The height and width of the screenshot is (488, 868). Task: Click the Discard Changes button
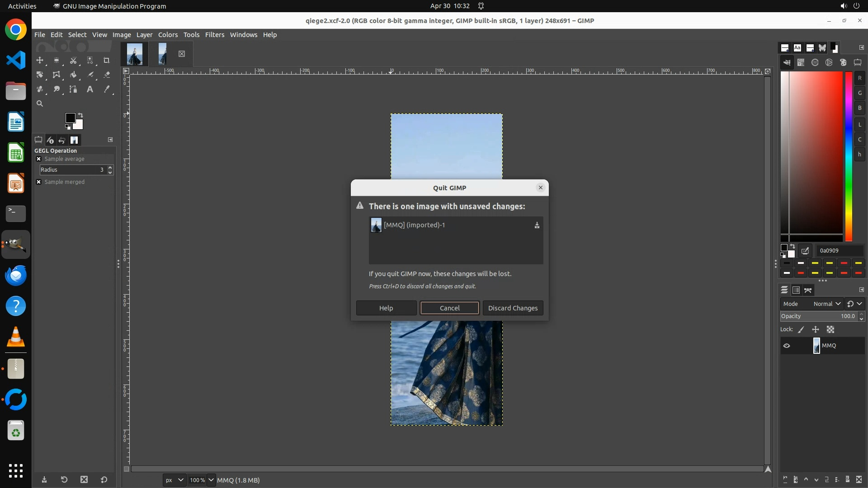[x=513, y=308]
